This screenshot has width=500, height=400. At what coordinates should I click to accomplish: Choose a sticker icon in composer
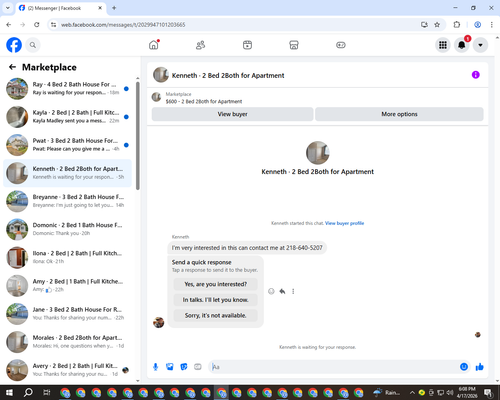pos(184,367)
